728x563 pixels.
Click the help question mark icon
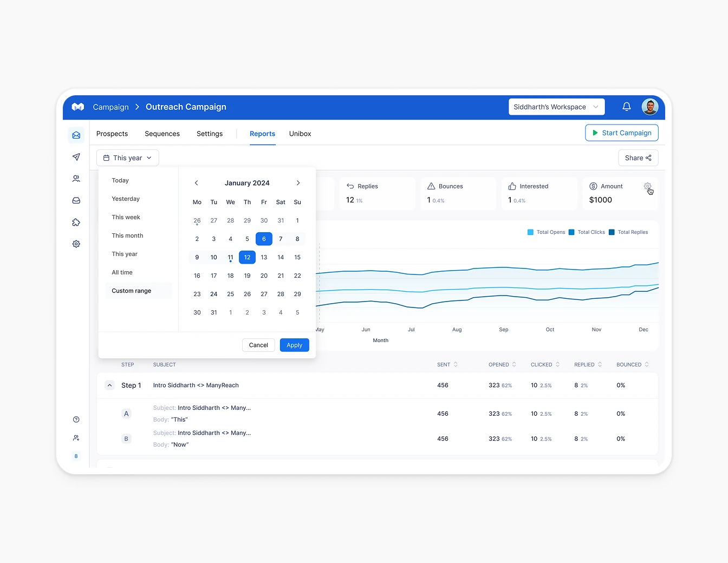(x=76, y=419)
